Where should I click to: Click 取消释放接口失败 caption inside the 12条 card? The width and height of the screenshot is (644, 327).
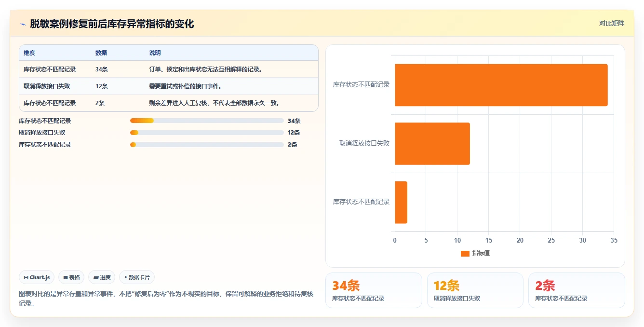[x=457, y=299]
